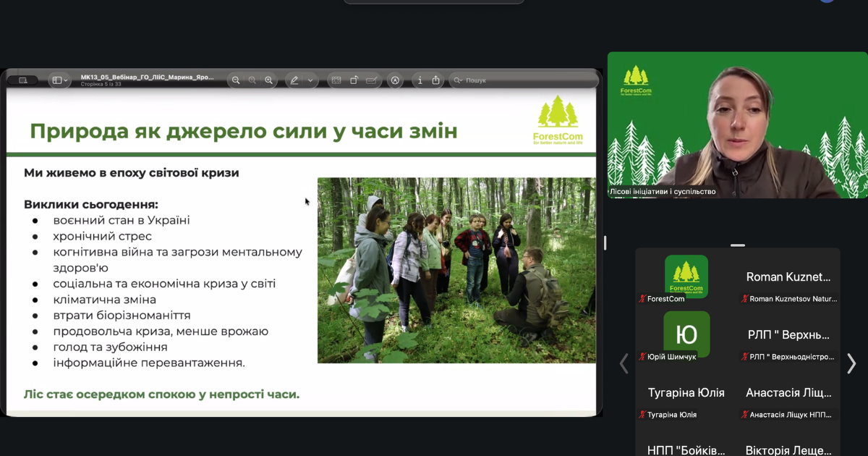Show the document info inspector
The width and height of the screenshot is (868, 456).
[420, 80]
